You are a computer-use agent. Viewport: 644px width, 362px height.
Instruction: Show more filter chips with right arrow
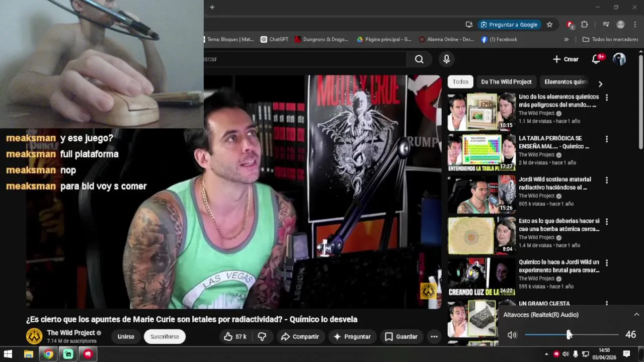point(600,84)
